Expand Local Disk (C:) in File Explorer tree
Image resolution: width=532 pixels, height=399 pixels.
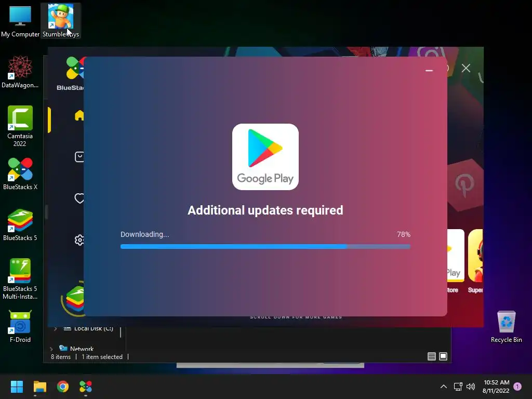click(55, 329)
